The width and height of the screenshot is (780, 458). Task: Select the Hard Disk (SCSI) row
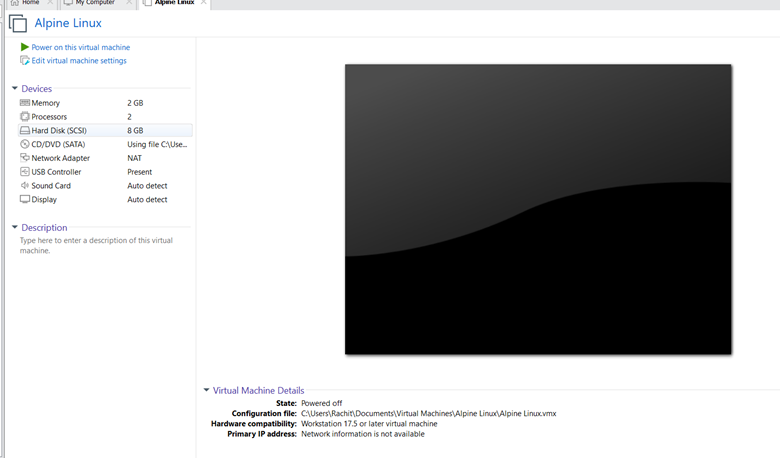click(x=105, y=130)
